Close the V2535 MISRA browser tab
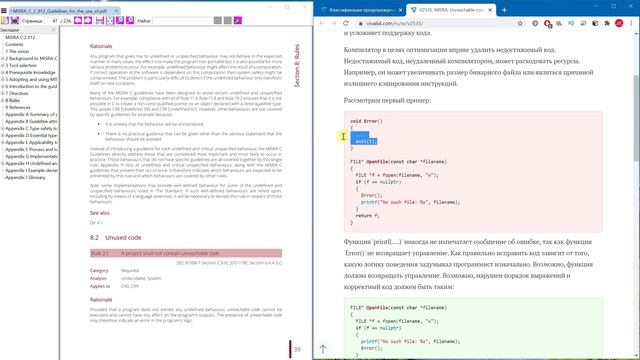 pos(490,10)
